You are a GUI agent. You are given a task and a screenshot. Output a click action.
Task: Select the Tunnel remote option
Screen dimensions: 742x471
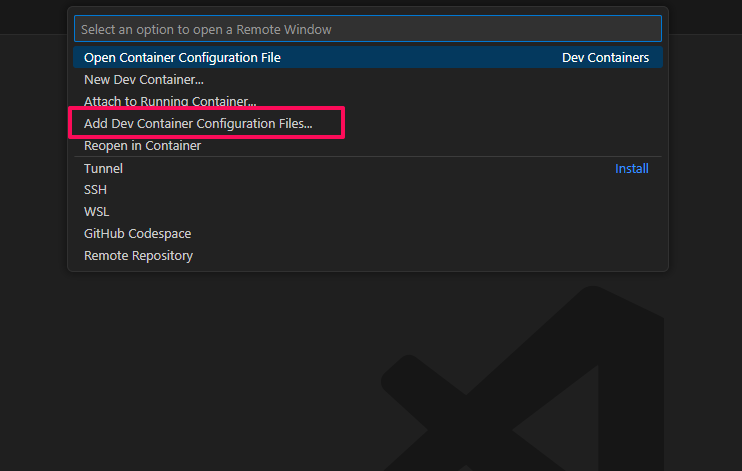pos(103,169)
